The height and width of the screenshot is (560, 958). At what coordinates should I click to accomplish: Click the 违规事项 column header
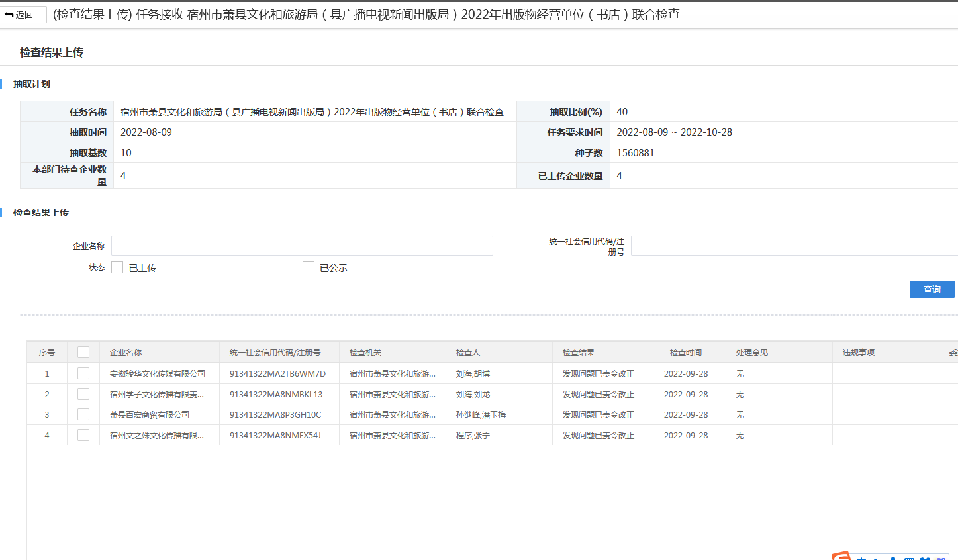point(858,353)
